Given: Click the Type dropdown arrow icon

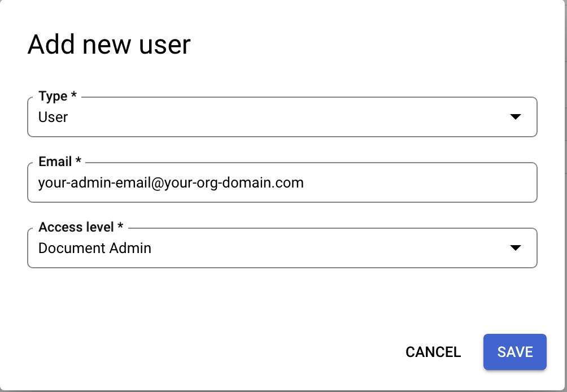Looking at the screenshot, I should click(514, 117).
